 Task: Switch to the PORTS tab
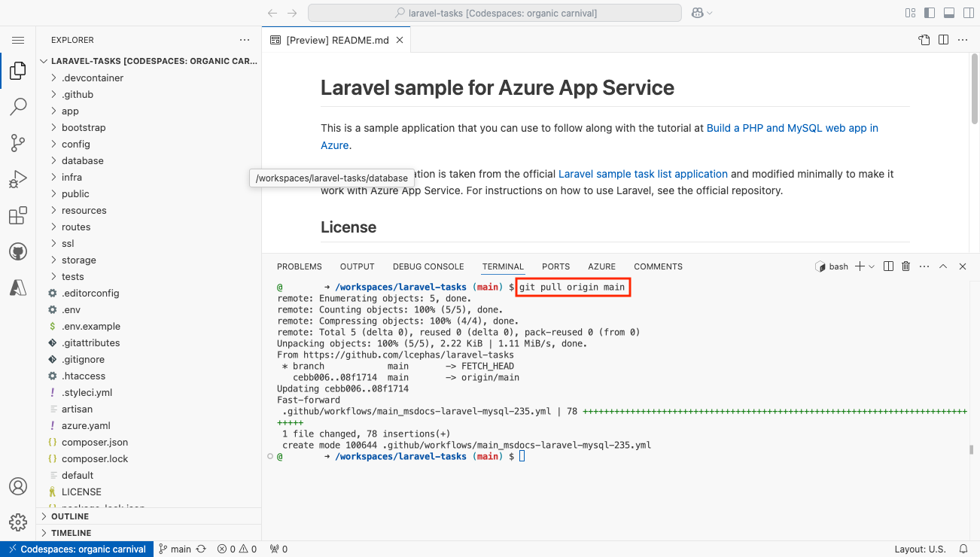[555, 266]
